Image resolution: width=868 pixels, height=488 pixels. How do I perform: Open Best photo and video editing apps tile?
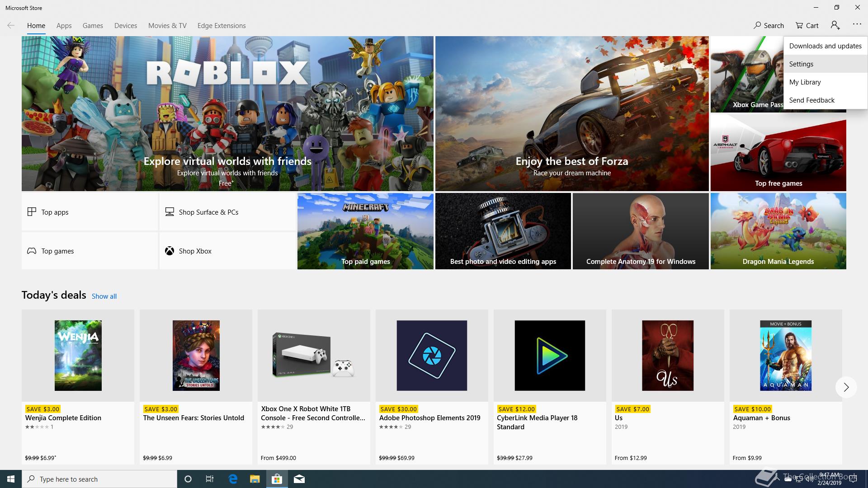(x=503, y=231)
